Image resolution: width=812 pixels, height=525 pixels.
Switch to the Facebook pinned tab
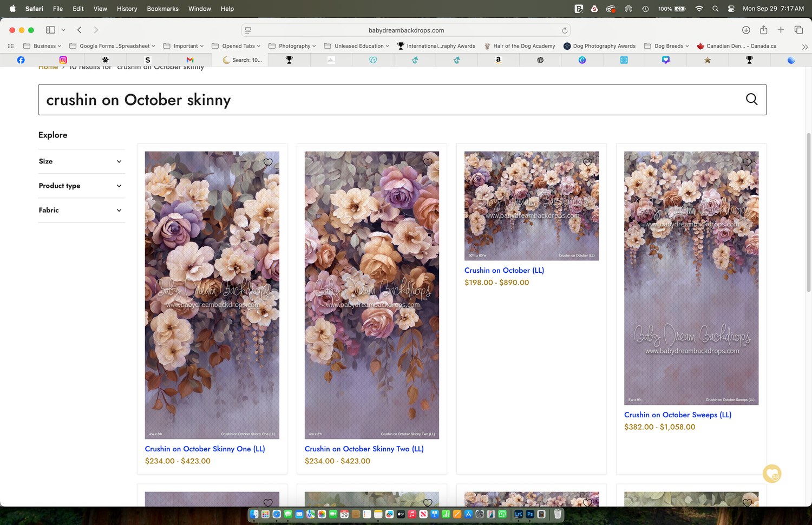tap(21, 60)
